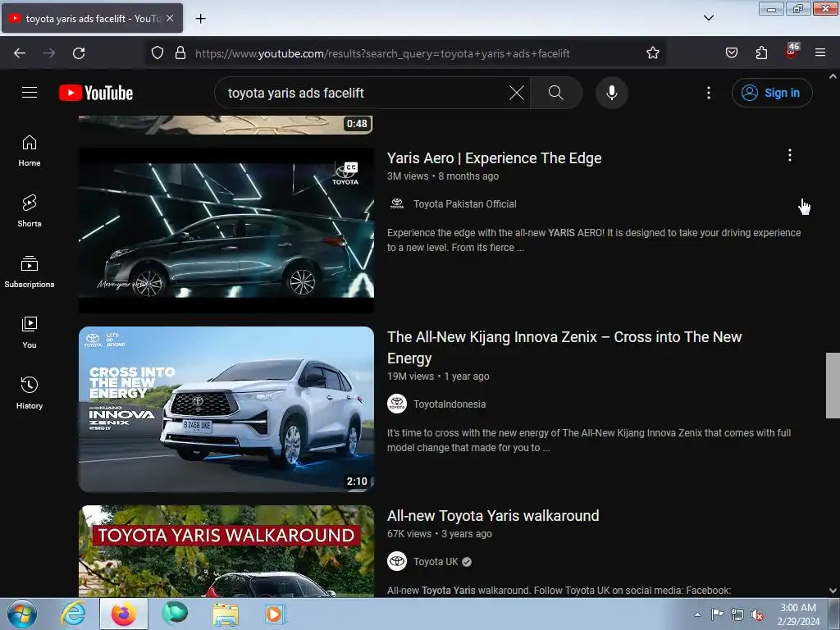The height and width of the screenshot is (630, 840).
Task: Play the Kijang Innova Zenix thumbnail
Action: (226, 409)
